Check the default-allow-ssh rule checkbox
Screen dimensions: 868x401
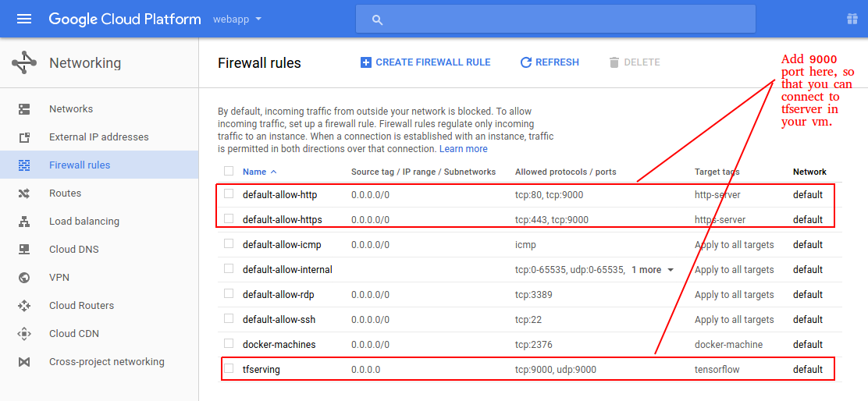(x=229, y=318)
